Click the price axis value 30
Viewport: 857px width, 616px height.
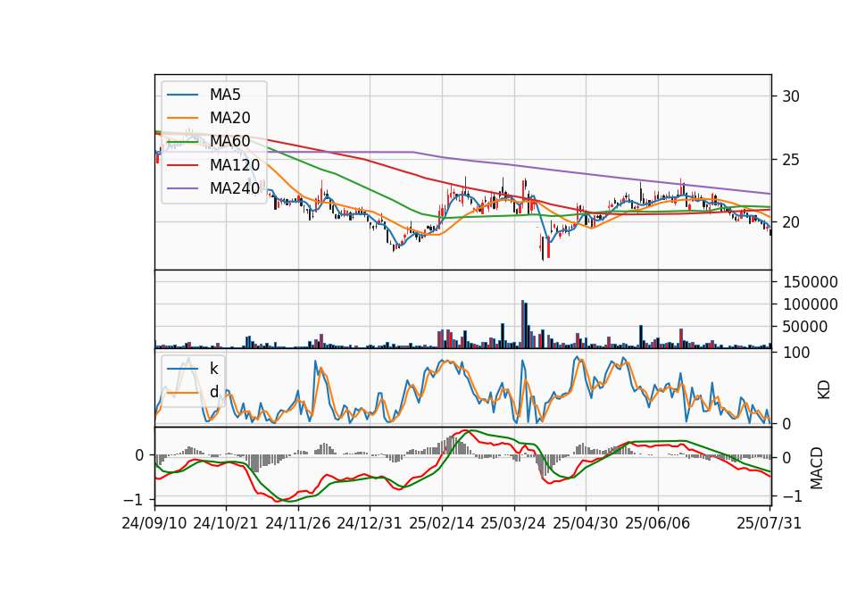click(791, 96)
